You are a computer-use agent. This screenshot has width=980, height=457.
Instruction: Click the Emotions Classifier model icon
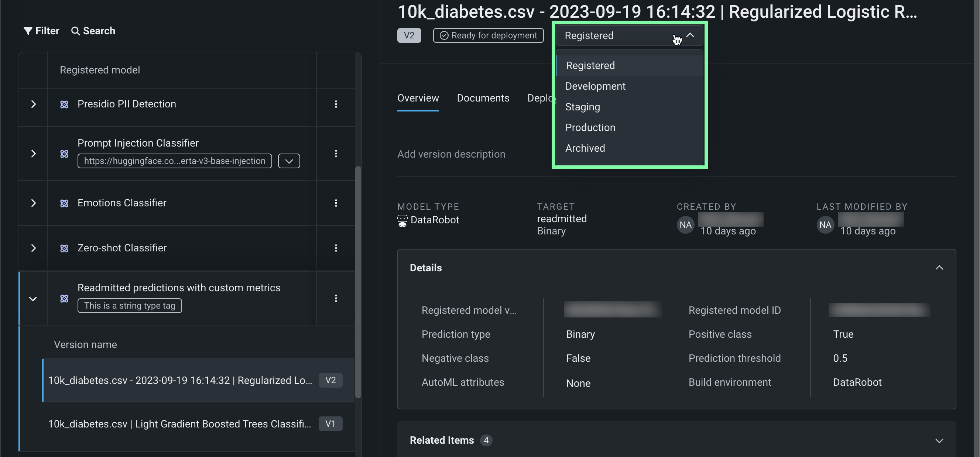tap(64, 203)
